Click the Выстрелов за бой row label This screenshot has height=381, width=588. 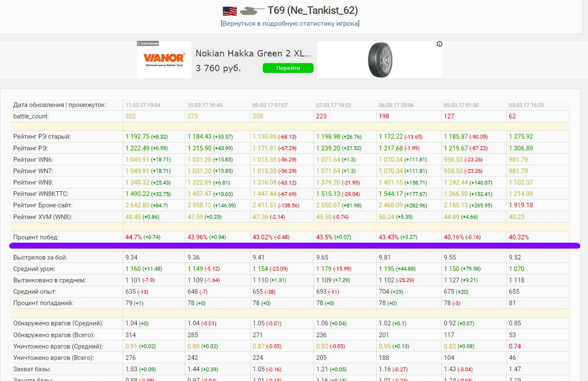[x=40, y=257]
